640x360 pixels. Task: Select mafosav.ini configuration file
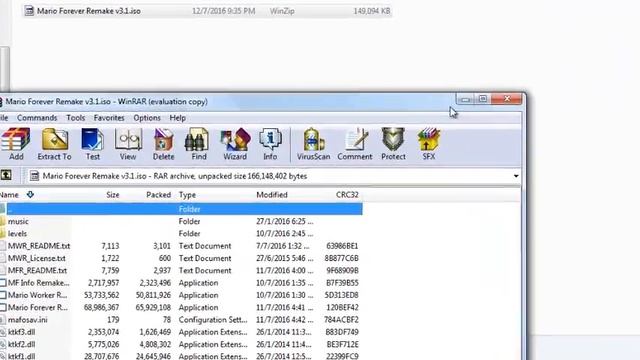tap(27, 320)
